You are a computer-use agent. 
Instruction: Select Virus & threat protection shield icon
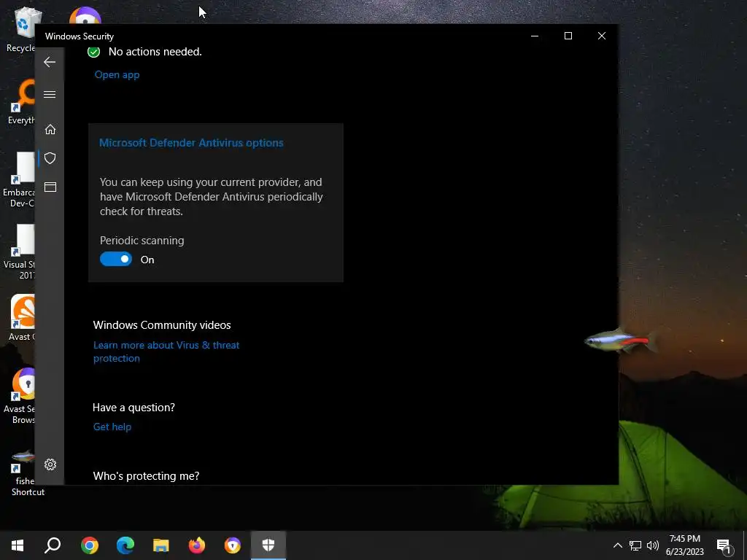(x=50, y=158)
